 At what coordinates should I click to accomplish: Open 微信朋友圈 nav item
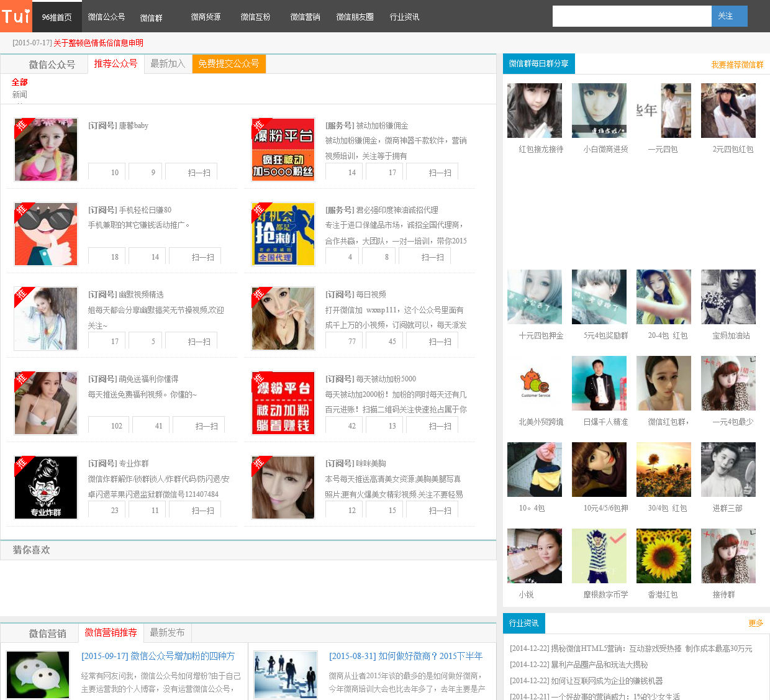355,17
